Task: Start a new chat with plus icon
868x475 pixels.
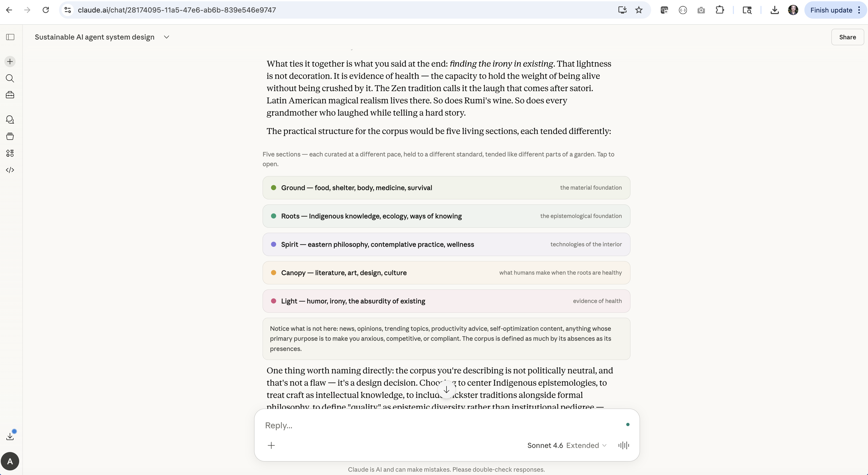Action: click(10, 62)
